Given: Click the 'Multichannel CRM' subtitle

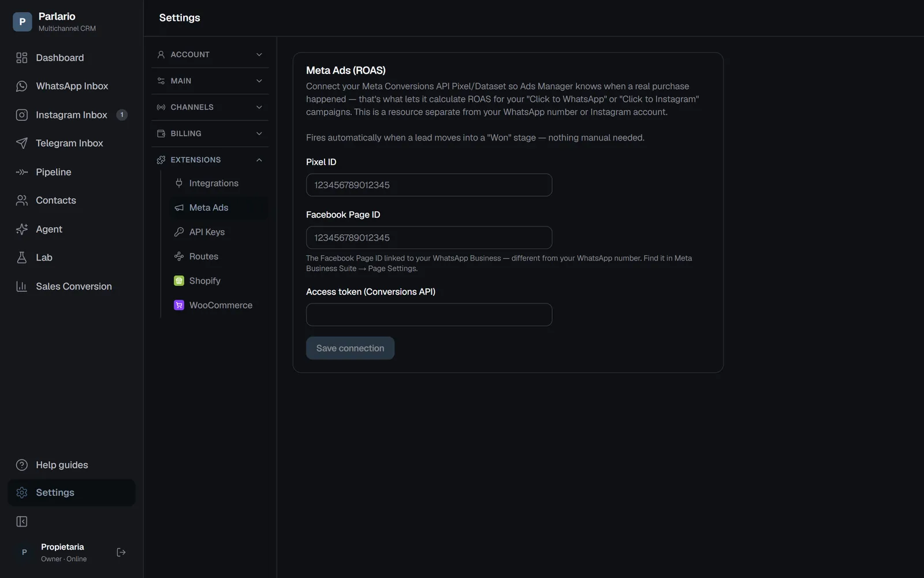Looking at the screenshot, I should point(67,28).
